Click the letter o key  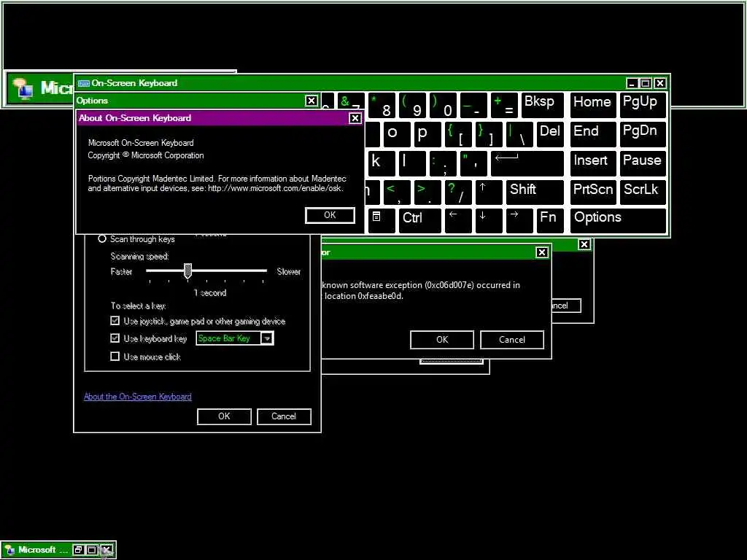click(397, 135)
